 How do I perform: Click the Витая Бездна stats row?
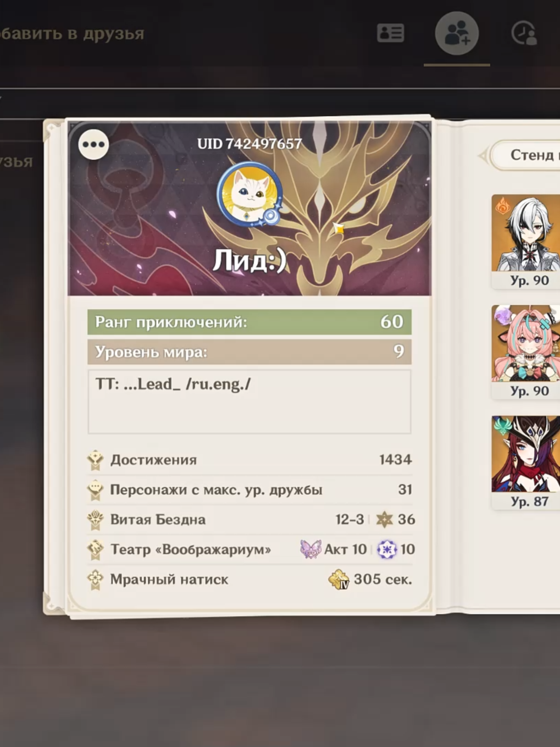pyautogui.click(x=249, y=520)
